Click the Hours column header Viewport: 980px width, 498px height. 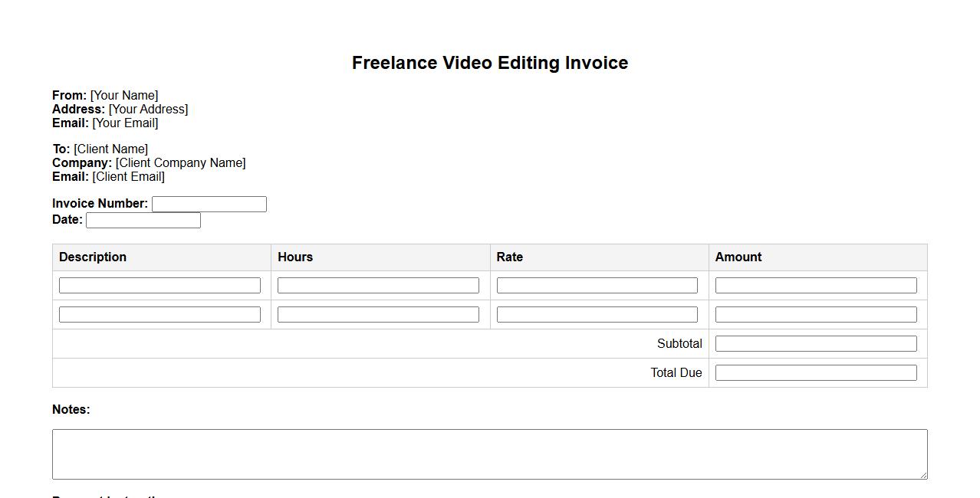(x=295, y=257)
